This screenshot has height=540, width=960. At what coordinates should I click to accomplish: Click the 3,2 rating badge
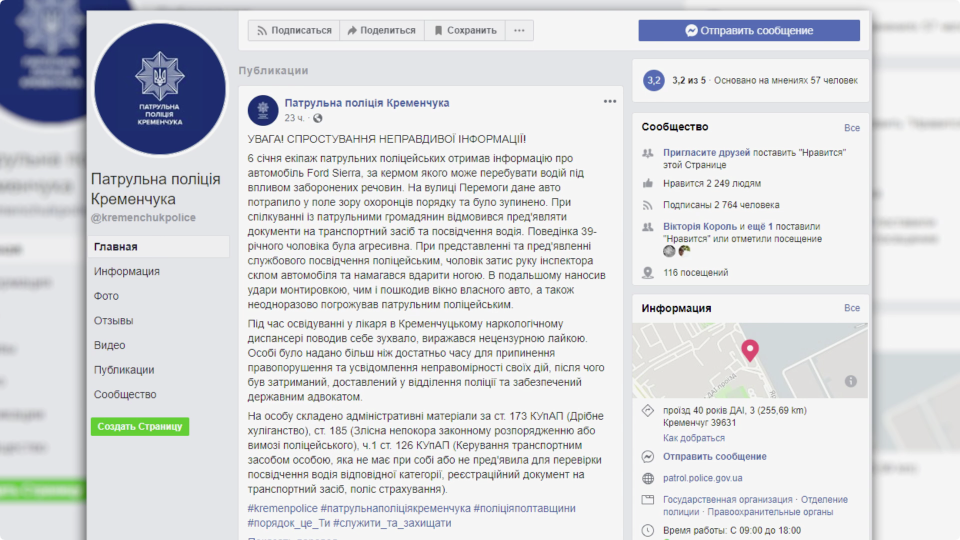tap(654, 80)
